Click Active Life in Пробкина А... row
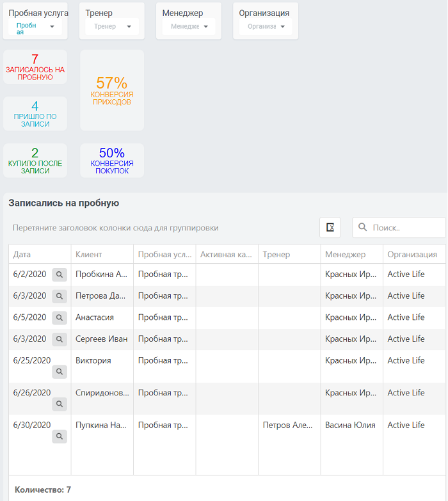The image size is (448, 501). point(406,274)
